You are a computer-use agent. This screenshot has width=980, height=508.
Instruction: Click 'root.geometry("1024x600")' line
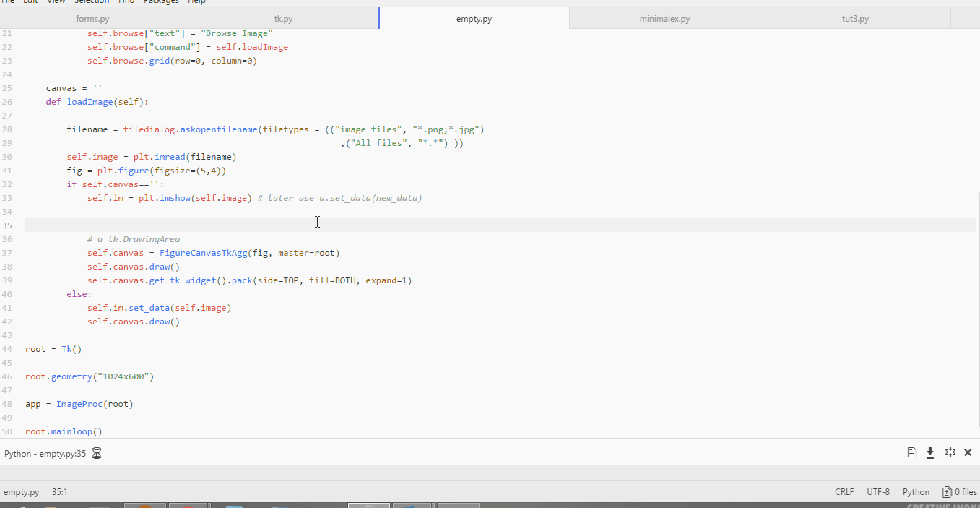click(x=90, y=376)
